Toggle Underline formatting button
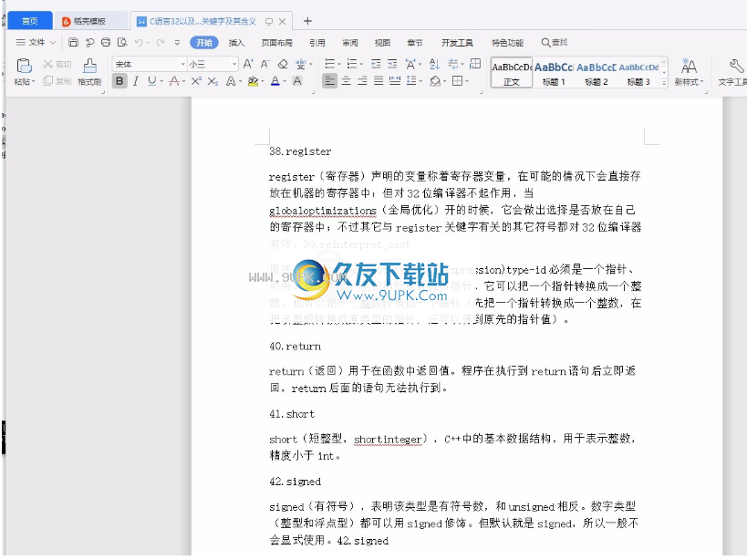 152,81
